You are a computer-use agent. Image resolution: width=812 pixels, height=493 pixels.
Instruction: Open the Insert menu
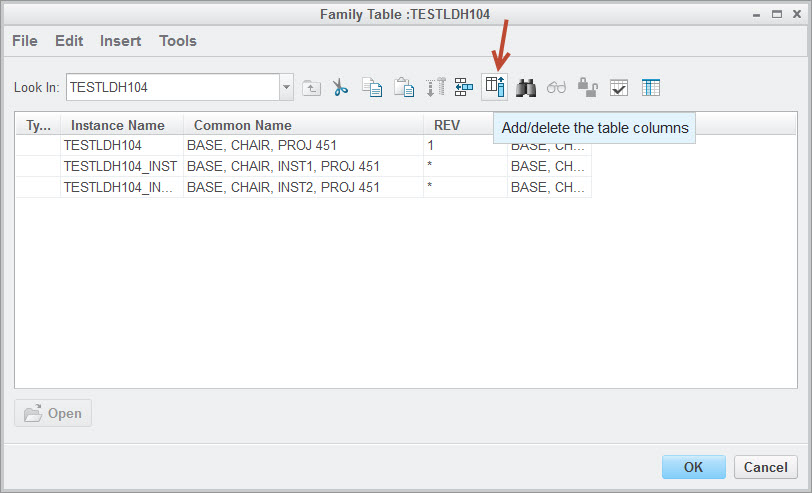(x=120, y=41)
